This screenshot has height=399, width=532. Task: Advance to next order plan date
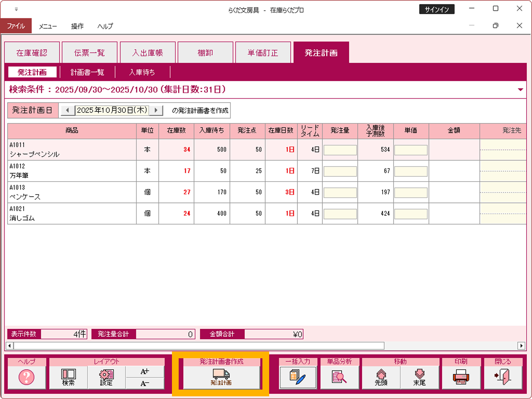coord(155,110)
